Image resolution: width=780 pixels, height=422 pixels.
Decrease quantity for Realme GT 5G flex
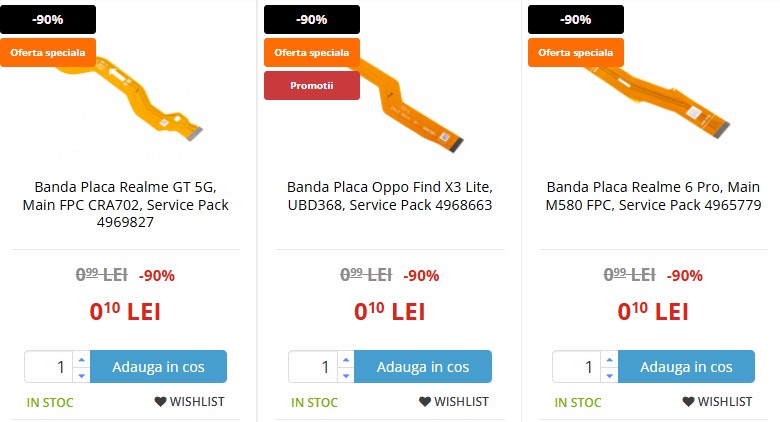[81, 375]
